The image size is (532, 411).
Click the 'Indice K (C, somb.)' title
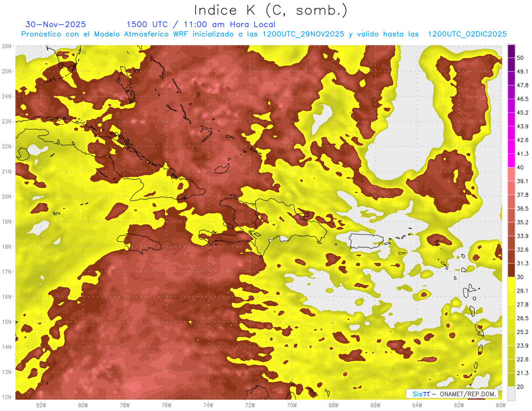271,10
